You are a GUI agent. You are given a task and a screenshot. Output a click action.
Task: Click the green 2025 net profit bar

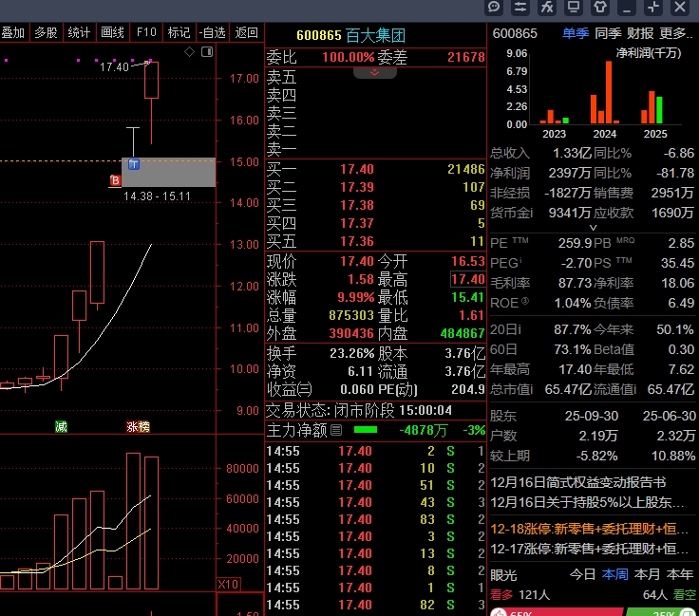tap(659, 110)
